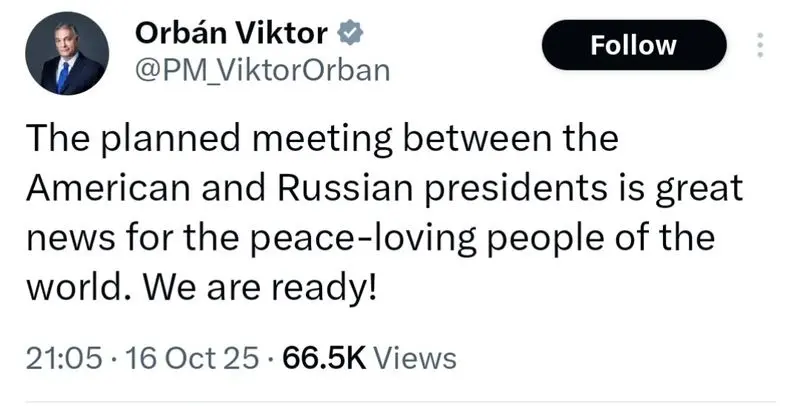Click the Views label
The height and width of the screenshot is (406, 800).
(413, 357)
